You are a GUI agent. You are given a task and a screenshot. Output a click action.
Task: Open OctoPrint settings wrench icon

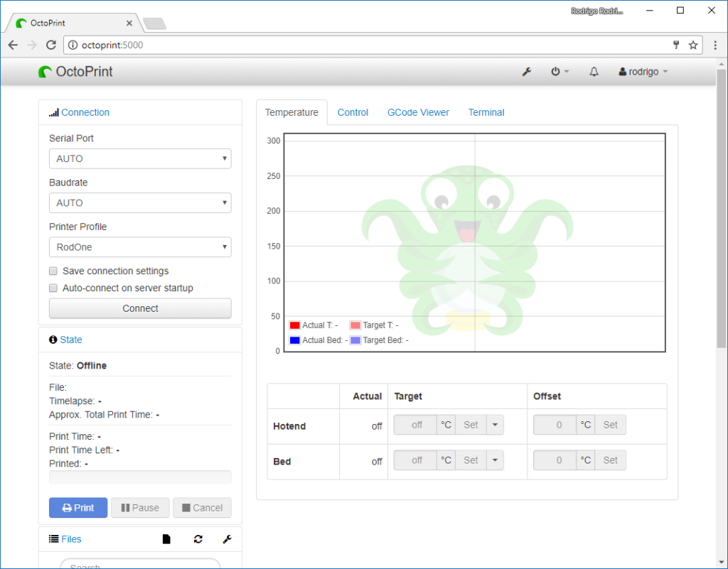coord(527,72)
